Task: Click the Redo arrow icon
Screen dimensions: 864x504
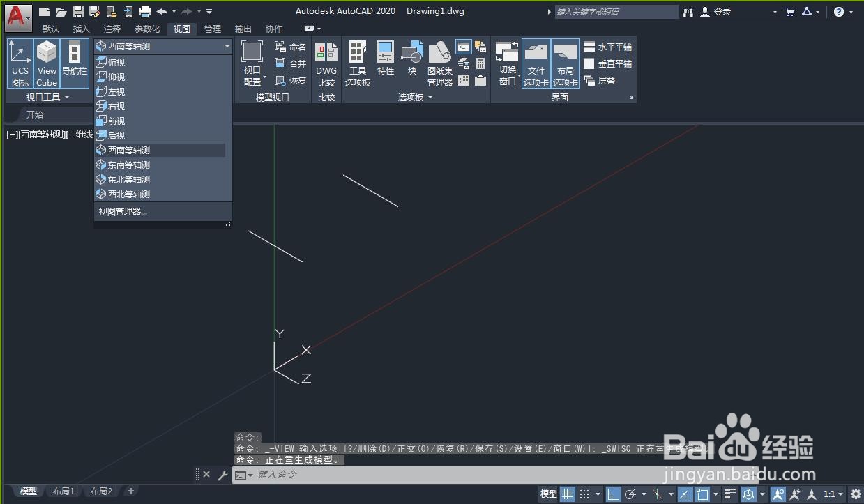Action: click(187, 12)
